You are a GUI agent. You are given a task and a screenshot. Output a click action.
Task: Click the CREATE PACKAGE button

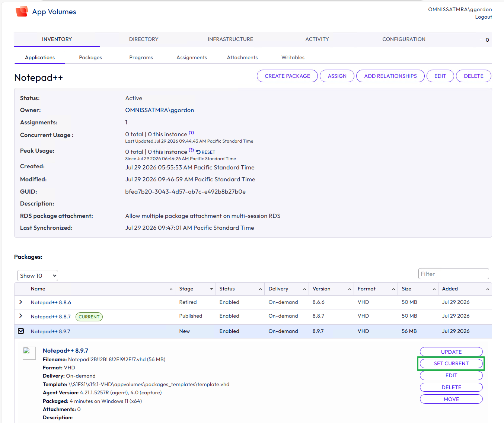(287, 76)
